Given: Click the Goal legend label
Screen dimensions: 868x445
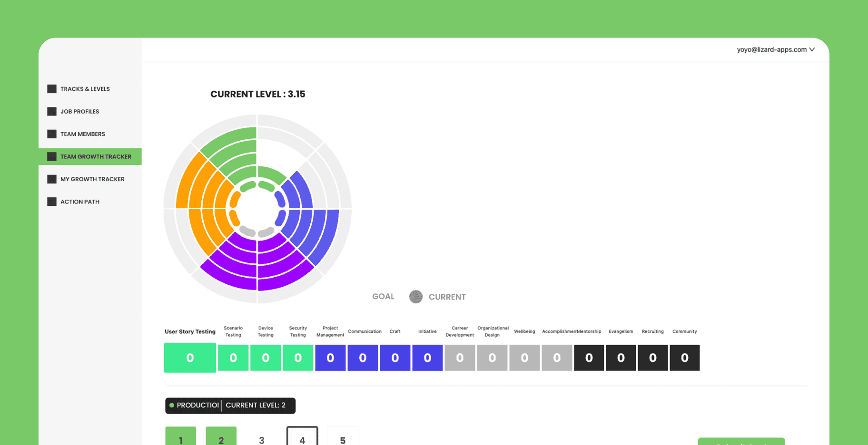Looking at the screenshot, I should coord(383,297).
